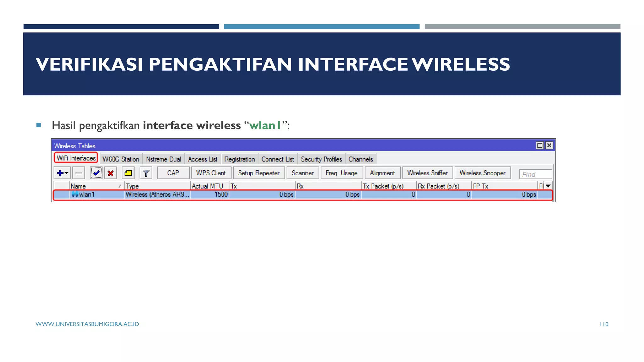The image size is (644, 362).
Task: Open the Freq. Usage tool
Action: click(x=341, y=173)
